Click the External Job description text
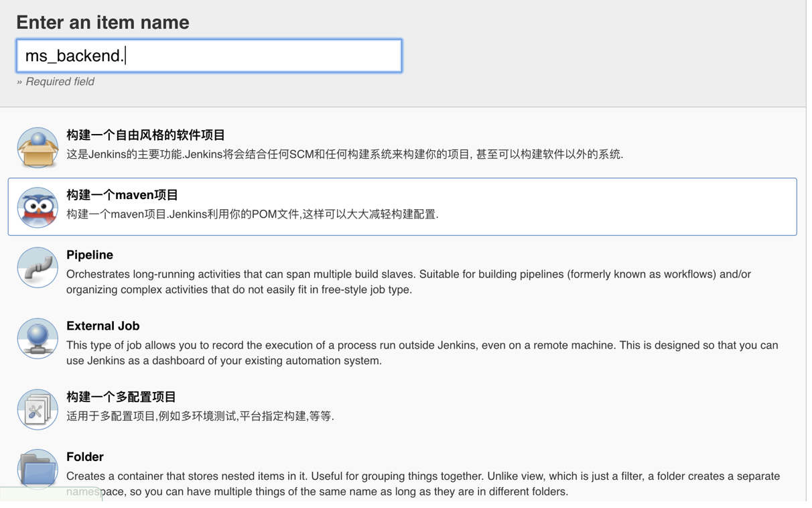812x508 pixels. click(x=422, y=353)
